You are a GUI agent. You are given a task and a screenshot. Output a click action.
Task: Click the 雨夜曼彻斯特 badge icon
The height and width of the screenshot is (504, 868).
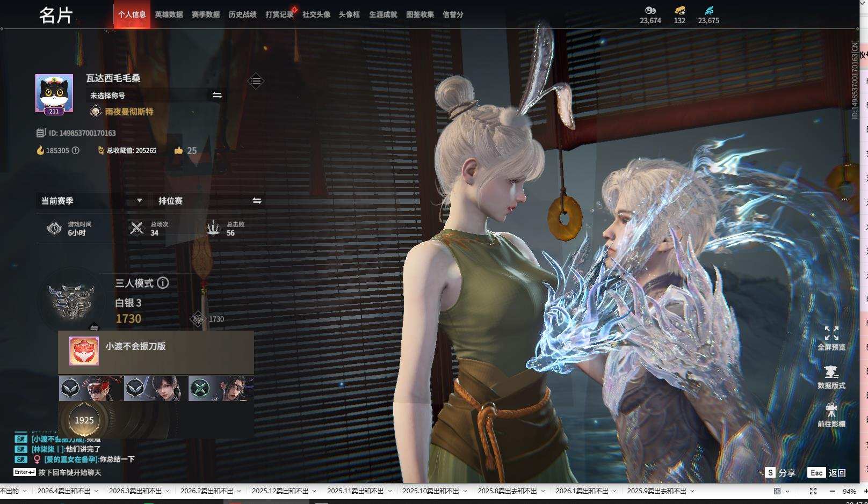coord(95,111)
